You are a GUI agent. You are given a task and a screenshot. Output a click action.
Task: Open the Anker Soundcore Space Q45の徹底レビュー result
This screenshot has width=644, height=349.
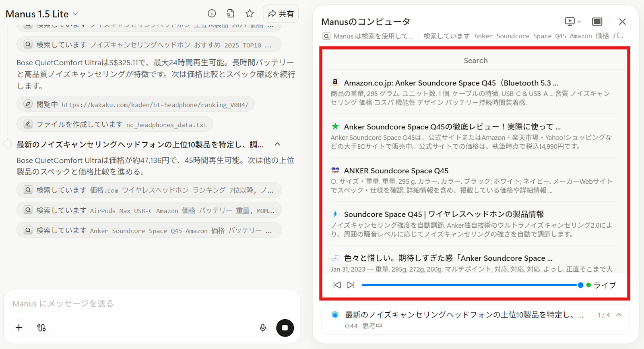(x=452, y=127)
